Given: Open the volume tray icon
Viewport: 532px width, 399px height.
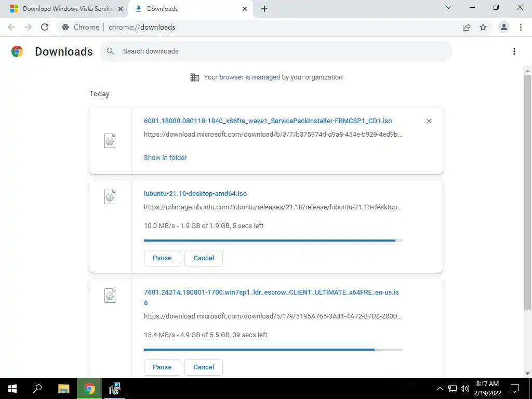Looking at the screenshot, I should [x=464, y=389].
